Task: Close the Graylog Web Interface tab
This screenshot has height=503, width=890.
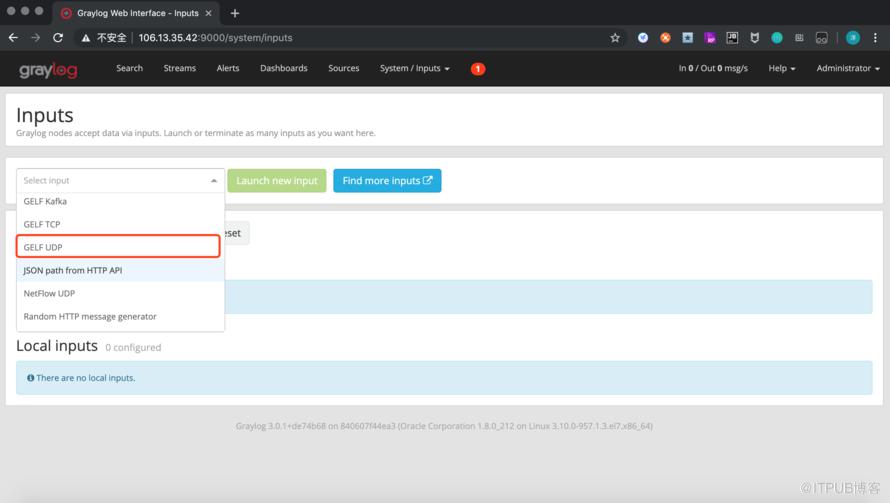Action: (x=208, y=13)
